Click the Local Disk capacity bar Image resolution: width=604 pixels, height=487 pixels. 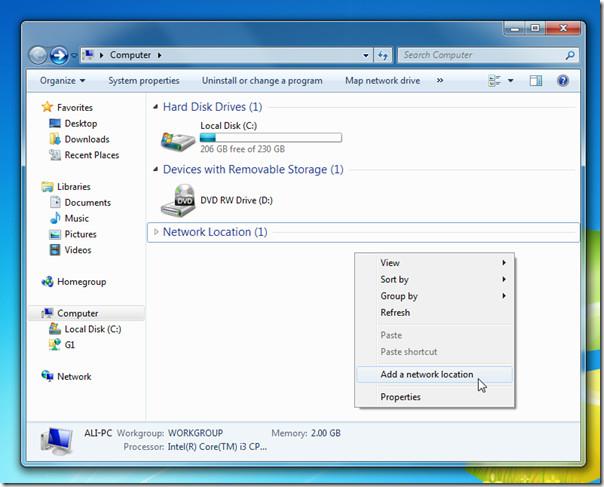tap(270, 137)
